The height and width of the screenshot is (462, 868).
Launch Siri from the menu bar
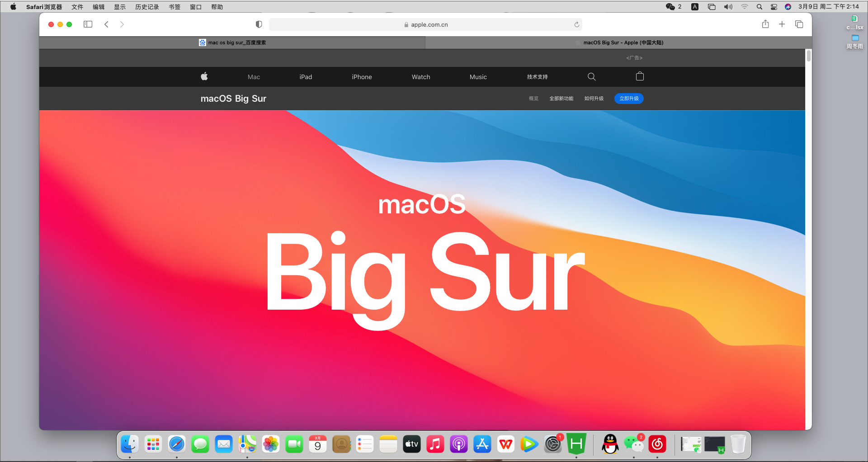pyautogui.click(x=788, y=6)
